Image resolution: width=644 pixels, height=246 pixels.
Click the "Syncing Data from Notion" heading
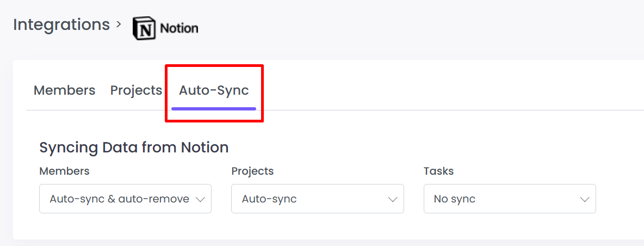tap(134, 147)
